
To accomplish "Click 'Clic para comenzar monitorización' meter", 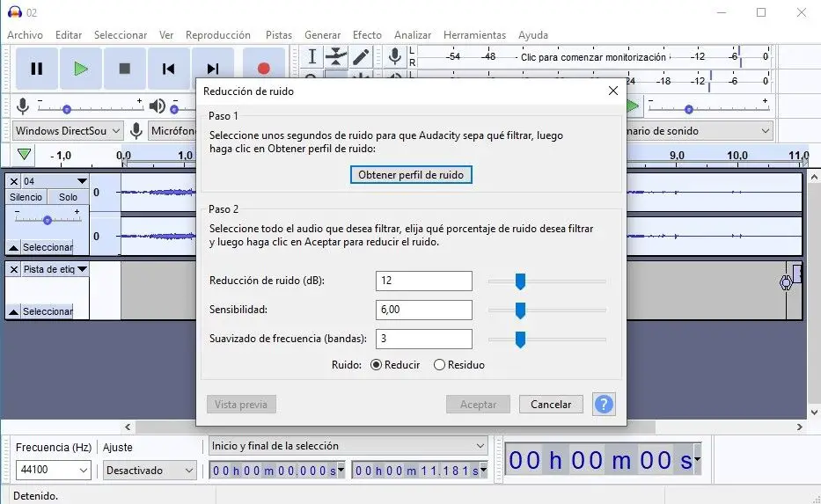I will [x=593, y=57].
